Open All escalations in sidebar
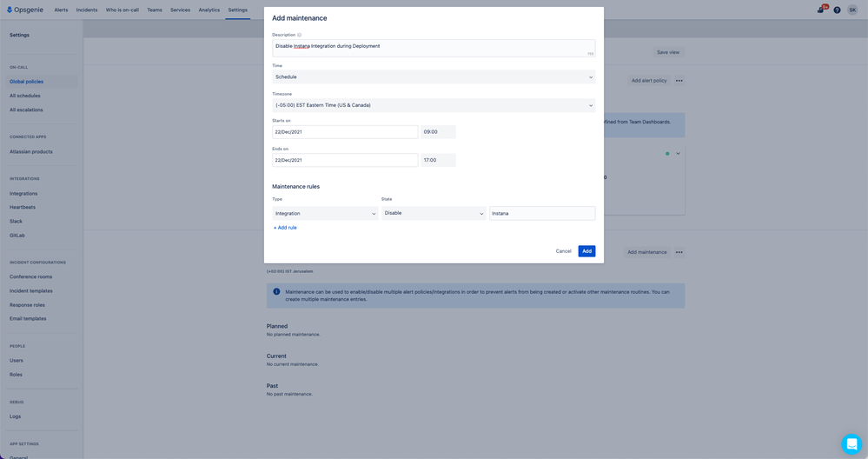 tap(25, 110)
